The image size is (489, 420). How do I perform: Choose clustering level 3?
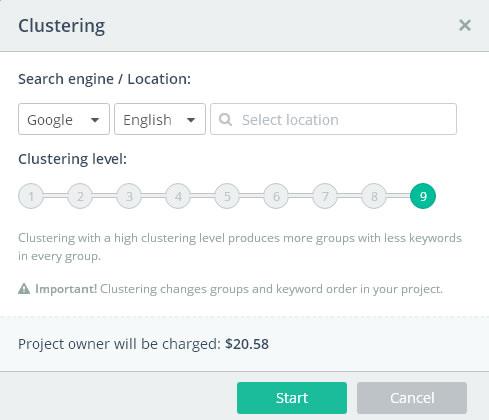pyautogui.click(x=129, y=196)
